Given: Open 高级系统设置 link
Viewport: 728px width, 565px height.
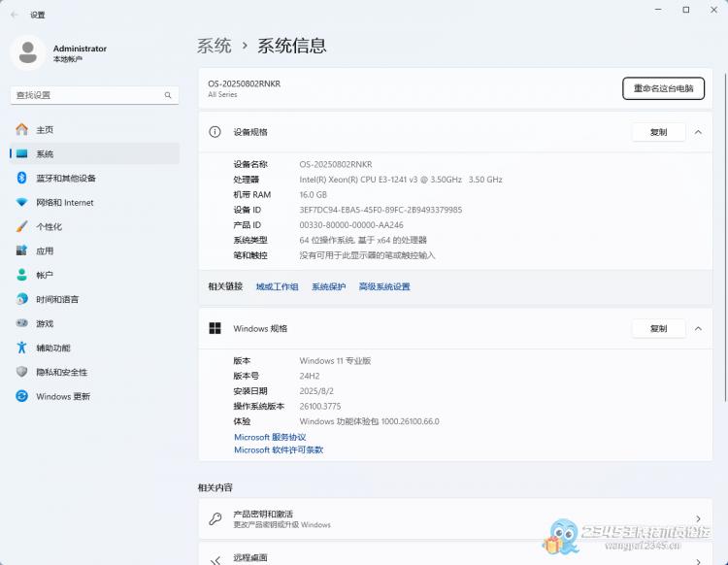Looking at the screenshot, I should tap(384, 287).
